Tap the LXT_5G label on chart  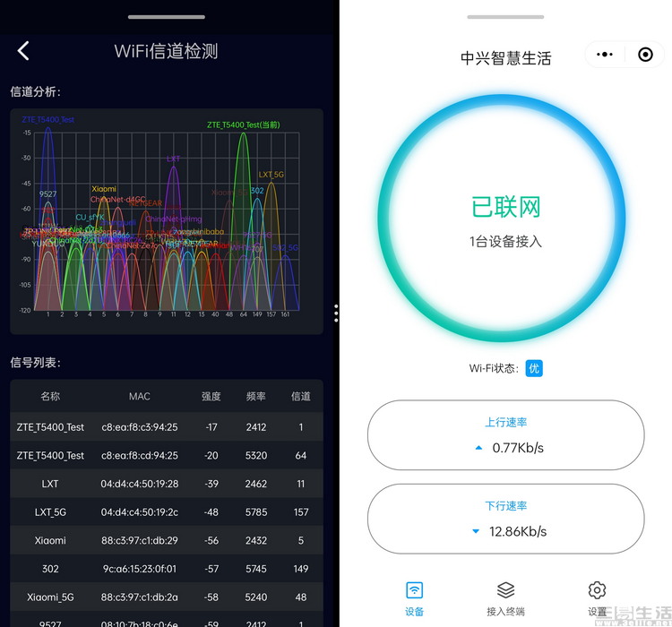point(271,175)
